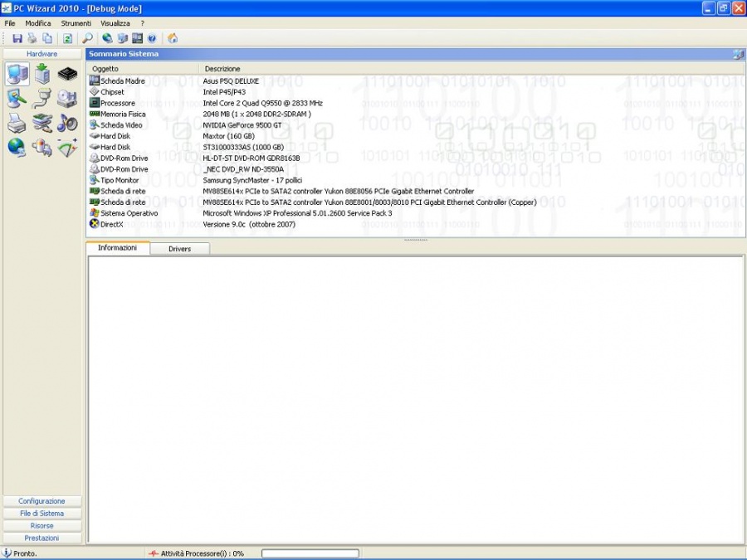Open the music note Multimedia sidebar icon
The width and height of the screenshot is (747, 560).
tap(67, 124)
